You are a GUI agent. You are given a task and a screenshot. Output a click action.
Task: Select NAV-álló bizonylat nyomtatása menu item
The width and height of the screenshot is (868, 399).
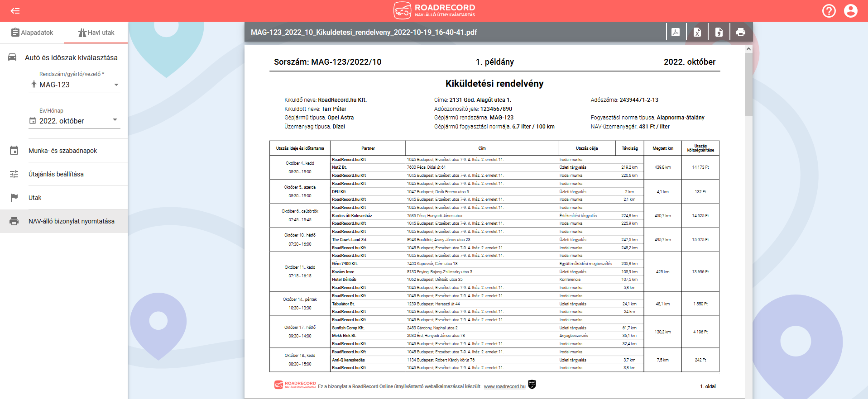click(x=64, y=221)
